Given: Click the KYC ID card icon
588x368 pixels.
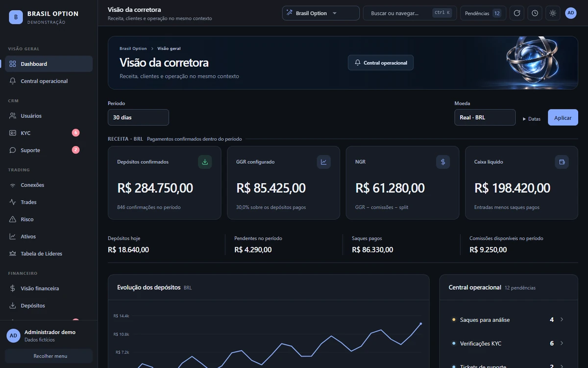Looking at the screenshot, I should (13, 133).
